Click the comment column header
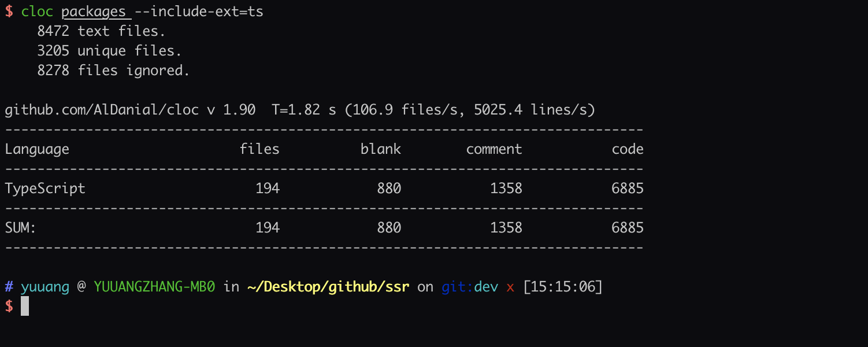This screenshot has width=868, height=347. pyautogui.click(x=494, y=149)
